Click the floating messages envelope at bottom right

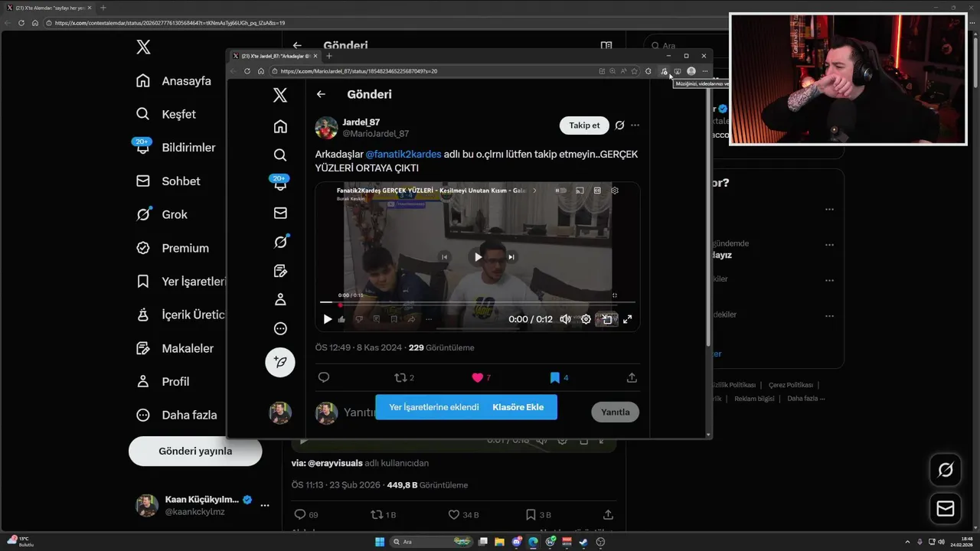(x=945, y=508)
